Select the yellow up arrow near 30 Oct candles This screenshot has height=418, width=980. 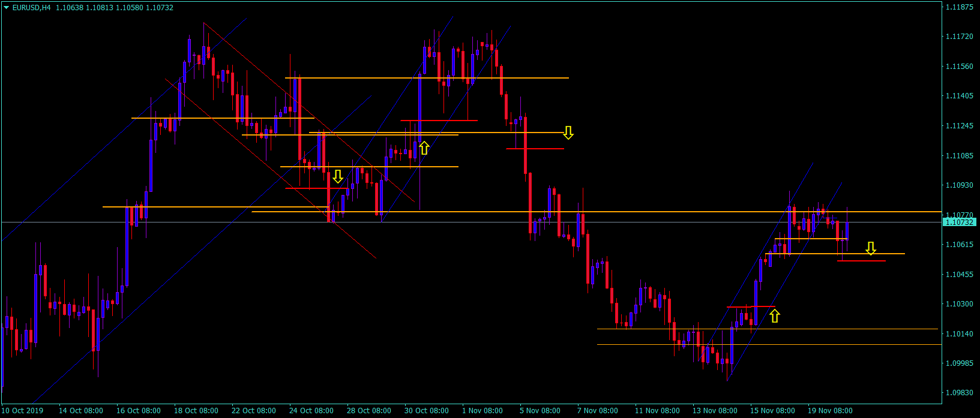point(424,148)
